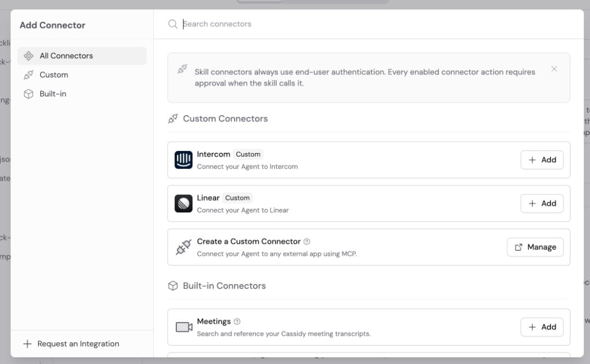
Task: Click 'Connect your Agent to Intercom' text
Action: click(x=247, y=166)
